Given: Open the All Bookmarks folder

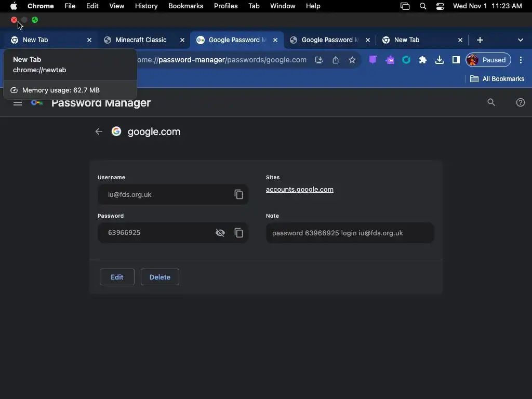Looking at the screenshot, I should point(497,79).
